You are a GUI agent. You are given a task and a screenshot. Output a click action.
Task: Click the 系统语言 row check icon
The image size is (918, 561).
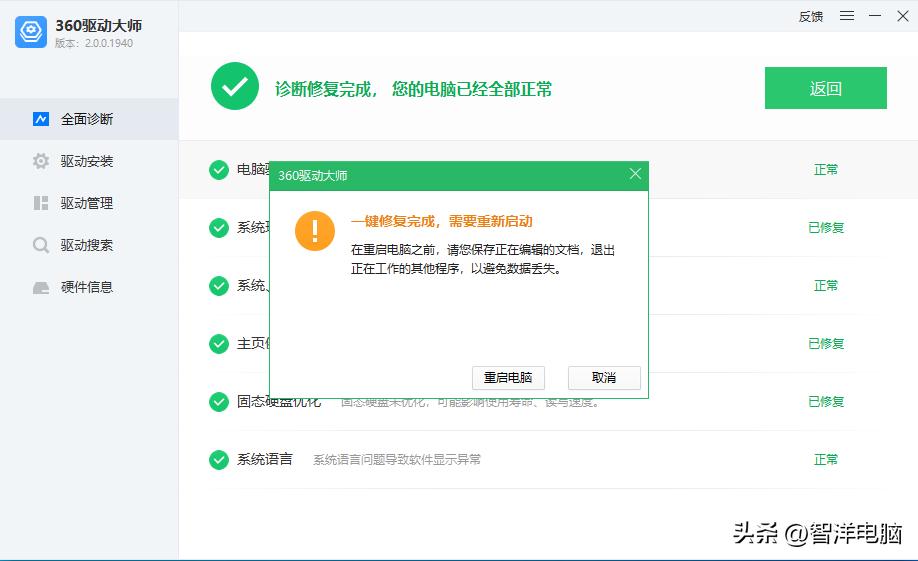pos(219,460)
